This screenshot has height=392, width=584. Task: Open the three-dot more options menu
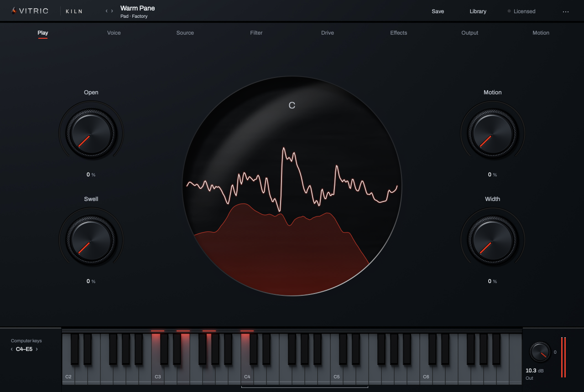pyautogui.click(x=566, y=11)
